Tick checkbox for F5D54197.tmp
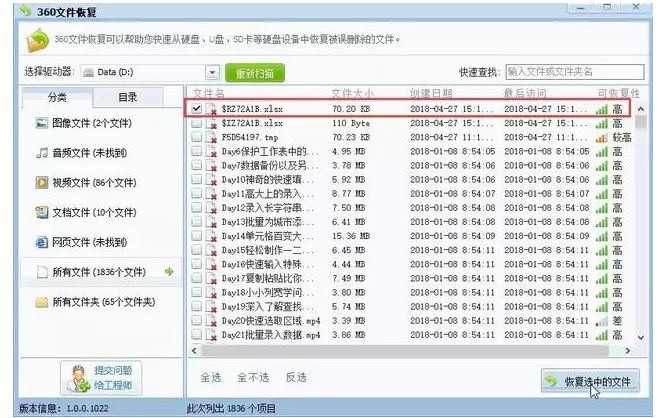 (196, 137)
